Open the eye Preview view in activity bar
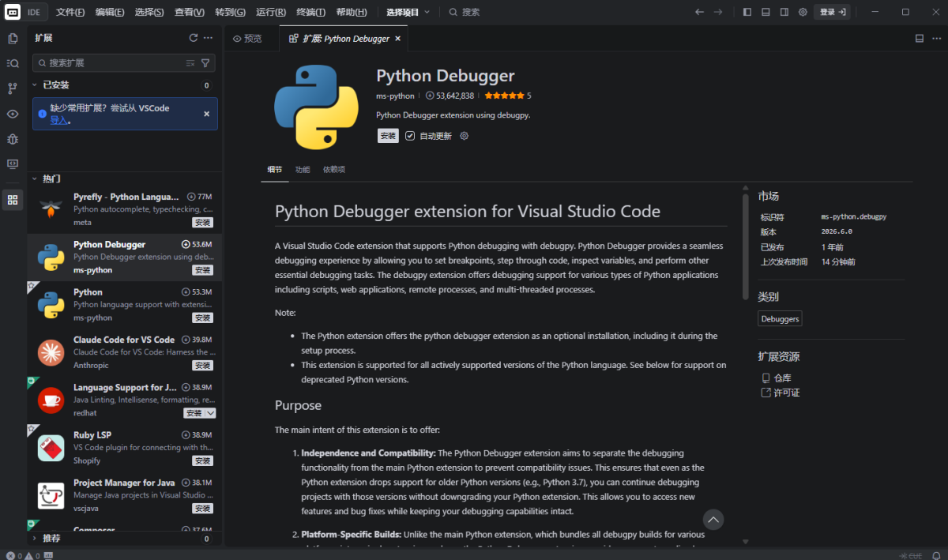The height and width of the screenshot is (560, 948). coord(13,114)
